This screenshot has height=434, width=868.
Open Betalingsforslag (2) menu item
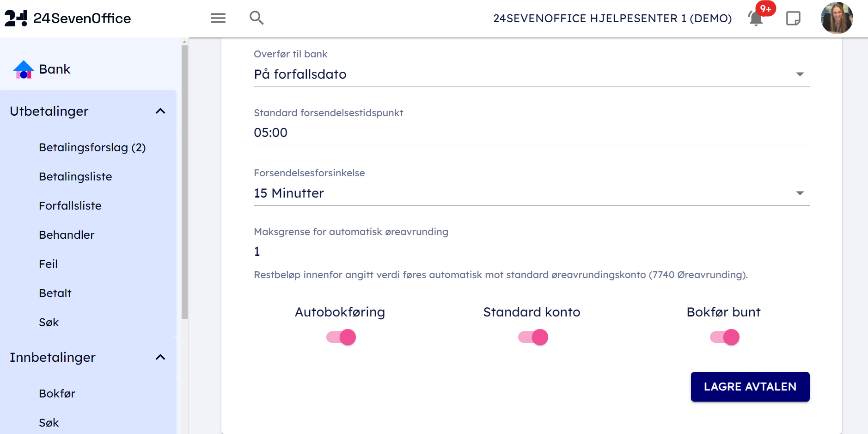tap(92, 148)
